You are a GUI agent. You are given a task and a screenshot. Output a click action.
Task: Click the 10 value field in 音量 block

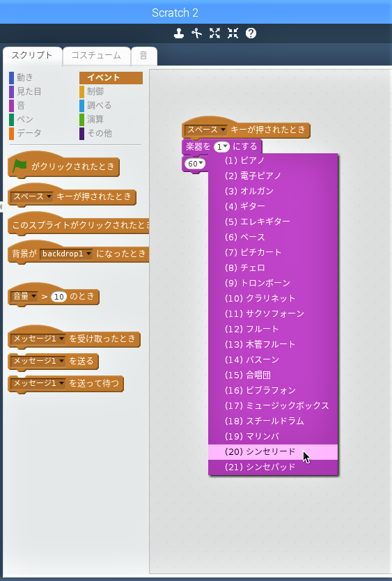[x=59, y=297]
